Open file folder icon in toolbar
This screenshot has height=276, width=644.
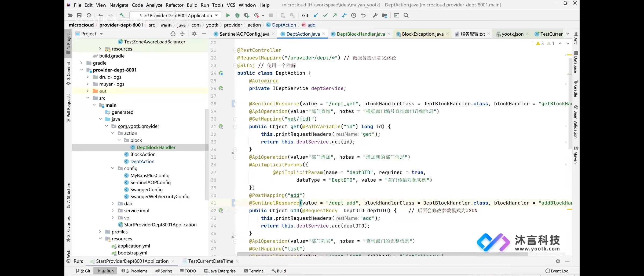click(x=70, y=16)
